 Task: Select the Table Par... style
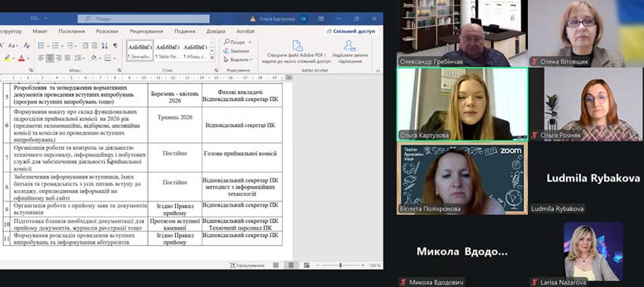pyautogui.click(x=167, y=51)
